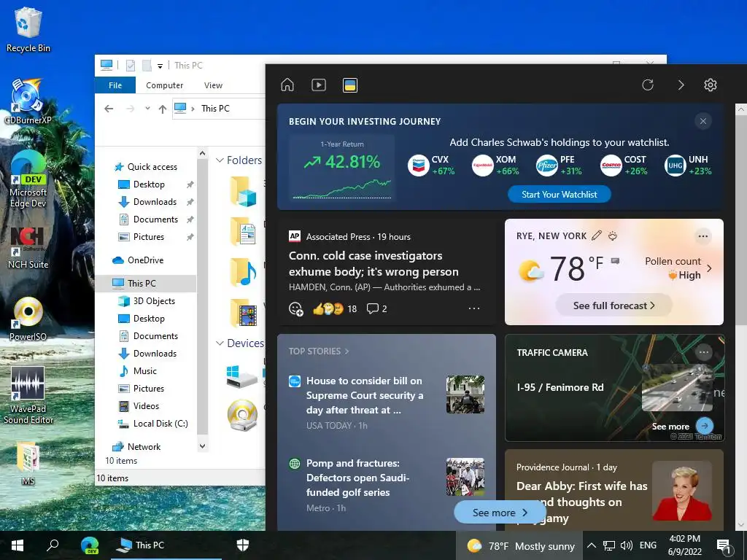Open widgets settings gear

coord(711,85)
